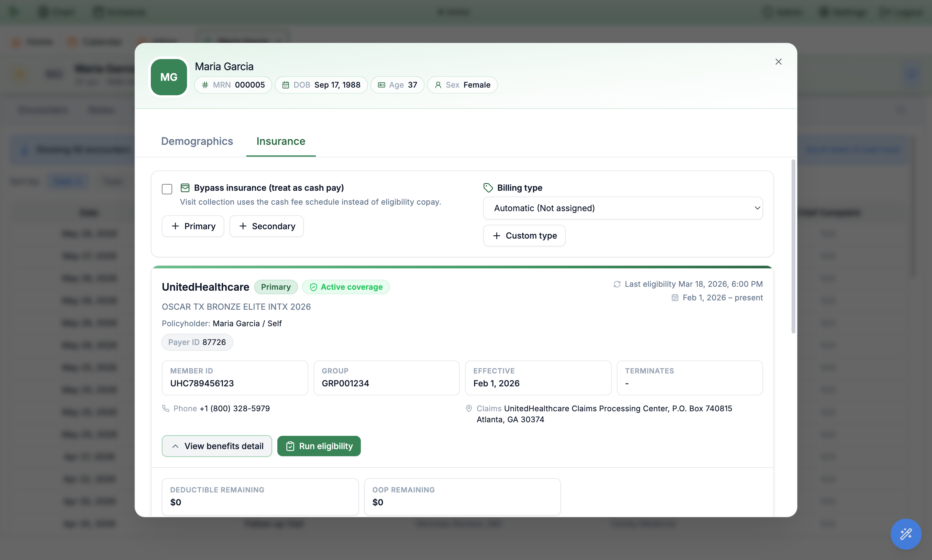
Task: Click Group GRP001234 field
Action: click(x=387, y=378)
